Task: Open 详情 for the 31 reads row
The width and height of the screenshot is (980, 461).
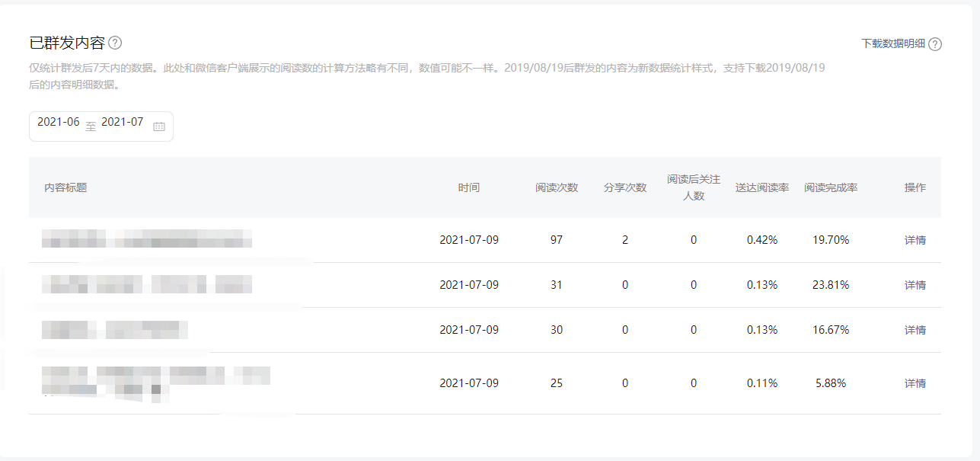Action: [x=915, y=285]
